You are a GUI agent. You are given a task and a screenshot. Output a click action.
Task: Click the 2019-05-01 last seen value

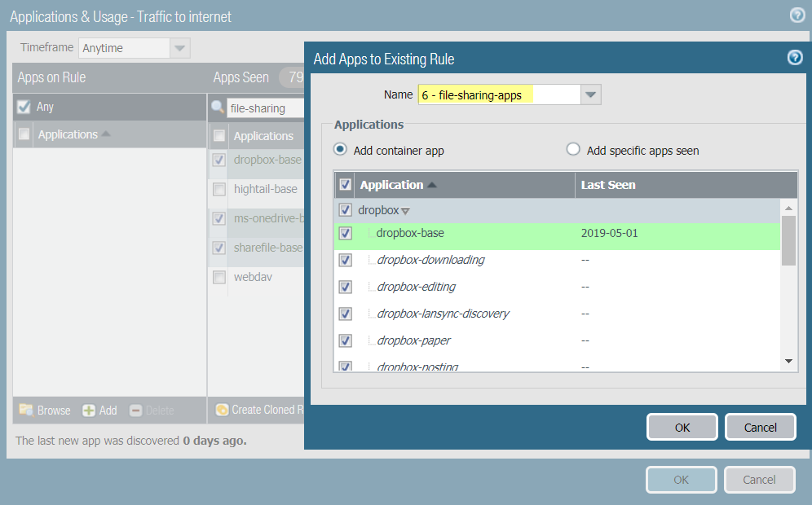[610, 233]
